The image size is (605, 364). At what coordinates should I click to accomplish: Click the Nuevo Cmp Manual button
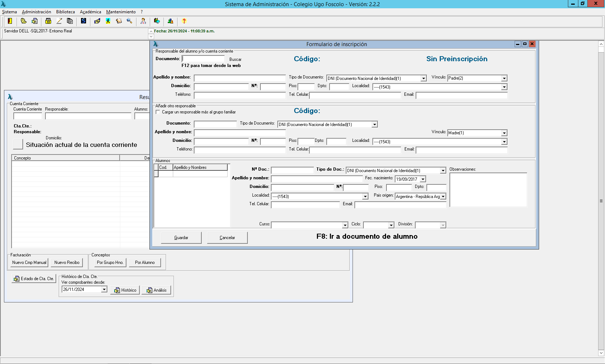click(29, 262)
